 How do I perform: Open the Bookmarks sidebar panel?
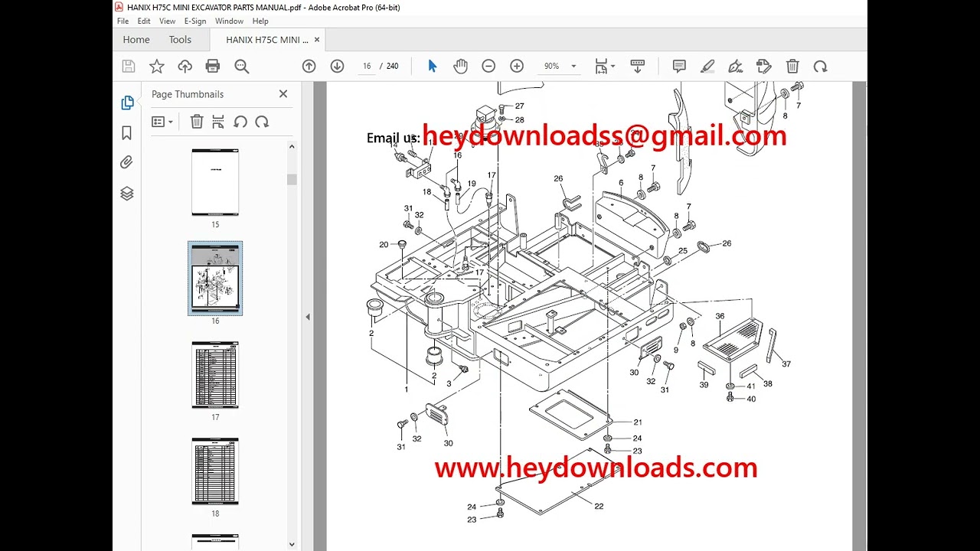(x=127, y=133)
